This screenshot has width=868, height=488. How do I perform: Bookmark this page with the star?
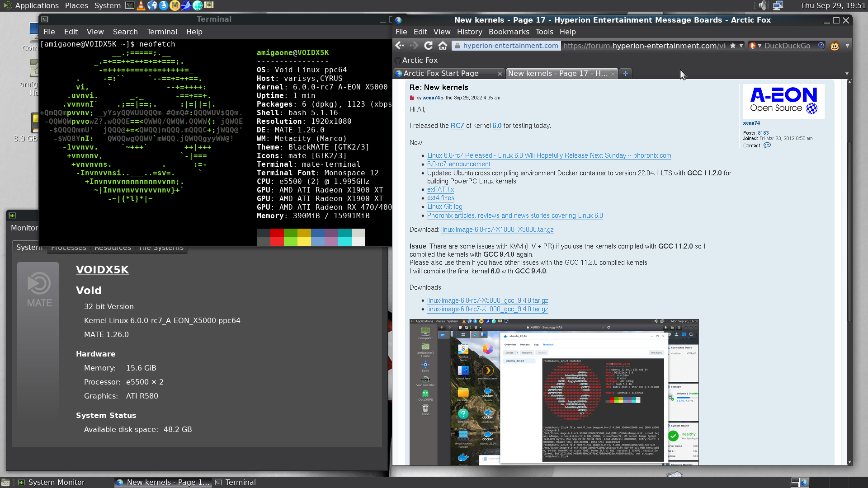(733, 46)
